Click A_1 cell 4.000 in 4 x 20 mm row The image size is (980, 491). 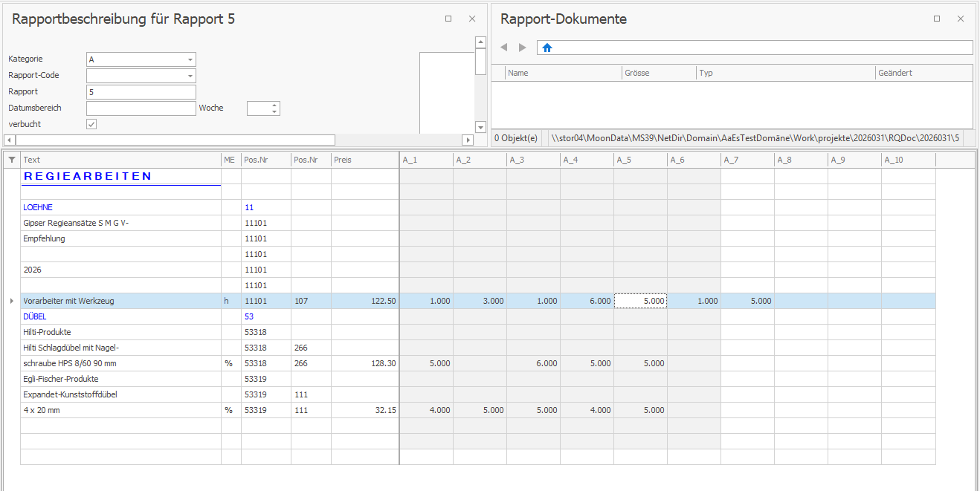click(426, 410)
